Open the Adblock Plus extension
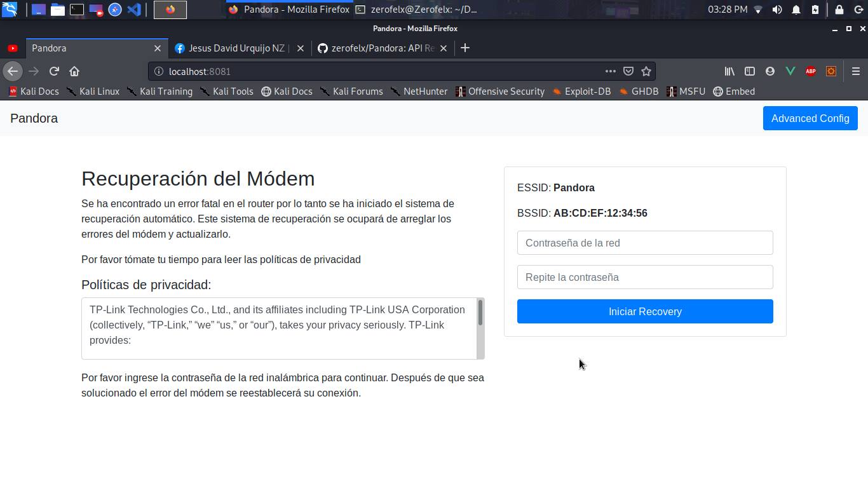This screenshot has height=488, width=868. (811, 71)
